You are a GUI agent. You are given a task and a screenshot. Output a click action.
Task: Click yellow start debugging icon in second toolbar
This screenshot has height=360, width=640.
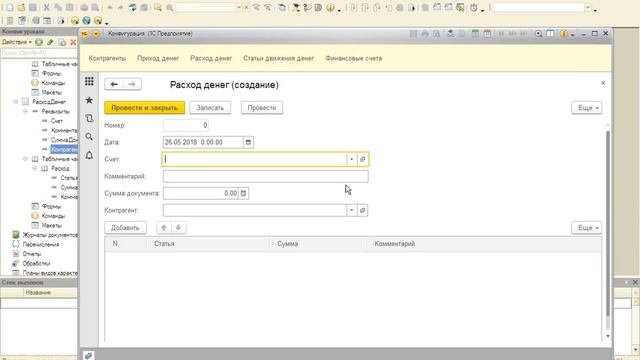pyautogui.click(x=75, y=20)
